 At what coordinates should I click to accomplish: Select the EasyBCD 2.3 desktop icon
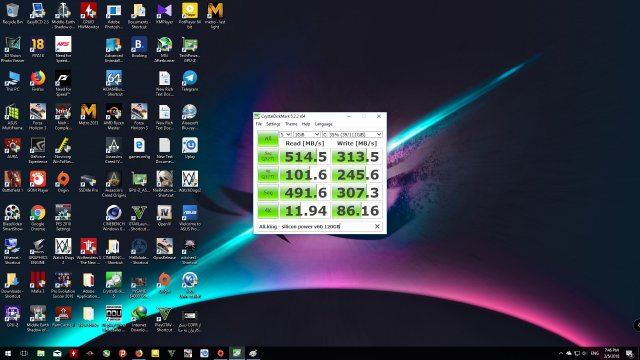38,14
